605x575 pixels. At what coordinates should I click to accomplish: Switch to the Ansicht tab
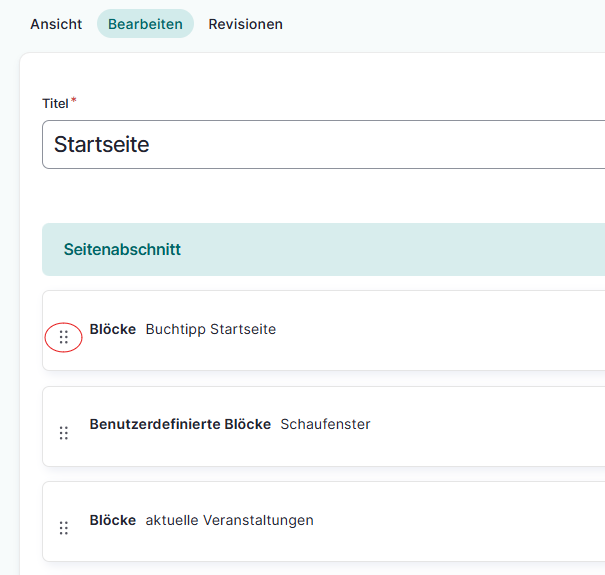56,24
